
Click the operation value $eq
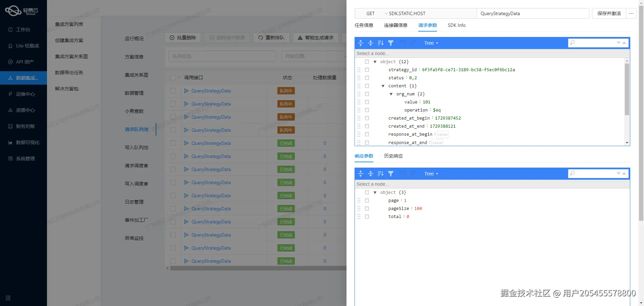point(437,110)
